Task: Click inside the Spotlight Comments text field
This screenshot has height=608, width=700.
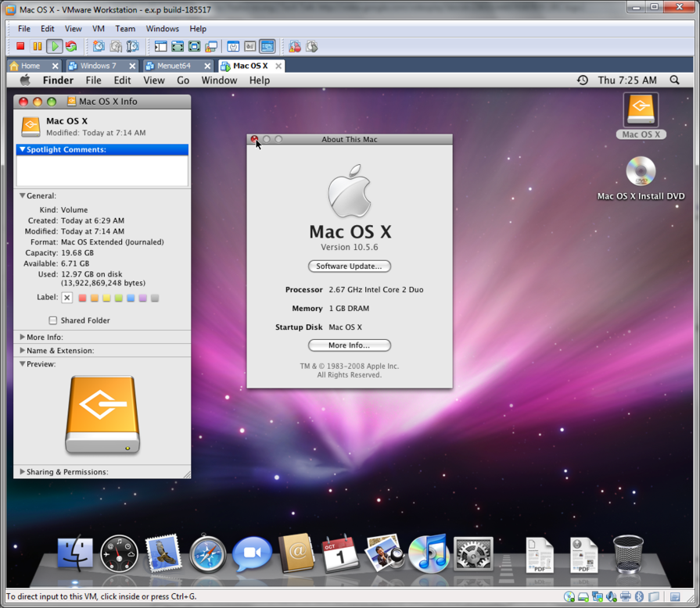Action: tap(102, 170)
